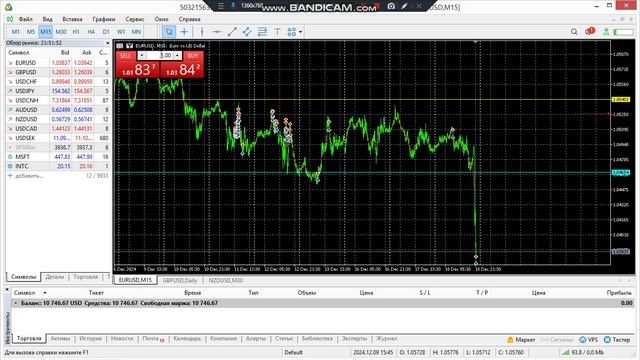Open the Справка menu
Screen dimensions: 640x360
pyautogui.click(x=189, y=19)
